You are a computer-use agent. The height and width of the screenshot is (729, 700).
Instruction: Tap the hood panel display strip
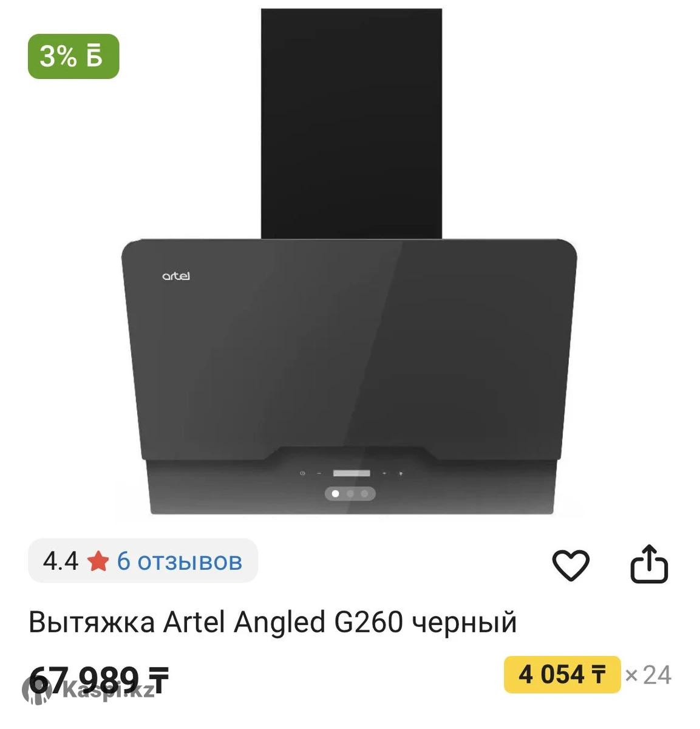(x=351, y=473)
